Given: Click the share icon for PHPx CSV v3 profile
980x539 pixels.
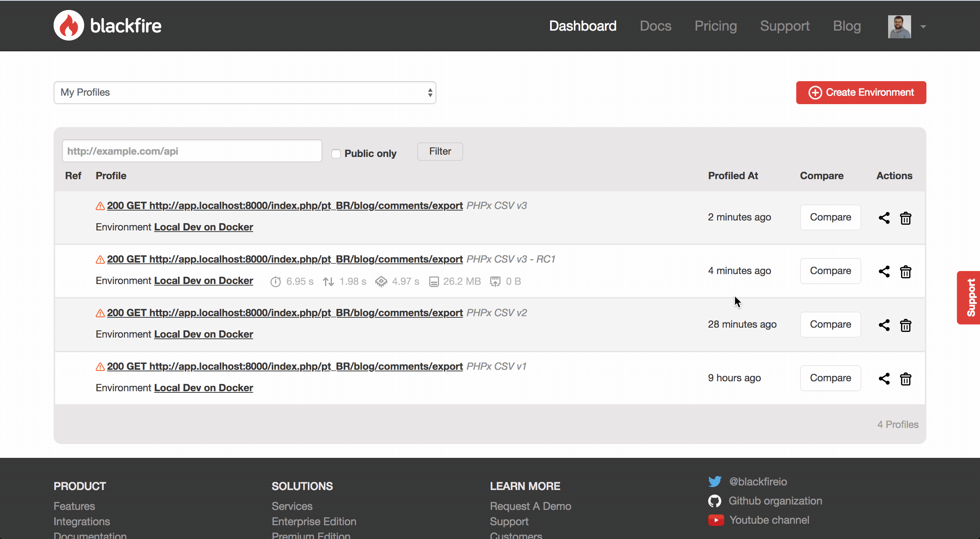Looking at the screenshot, I should pyautogui.click(x=884, y=218).
